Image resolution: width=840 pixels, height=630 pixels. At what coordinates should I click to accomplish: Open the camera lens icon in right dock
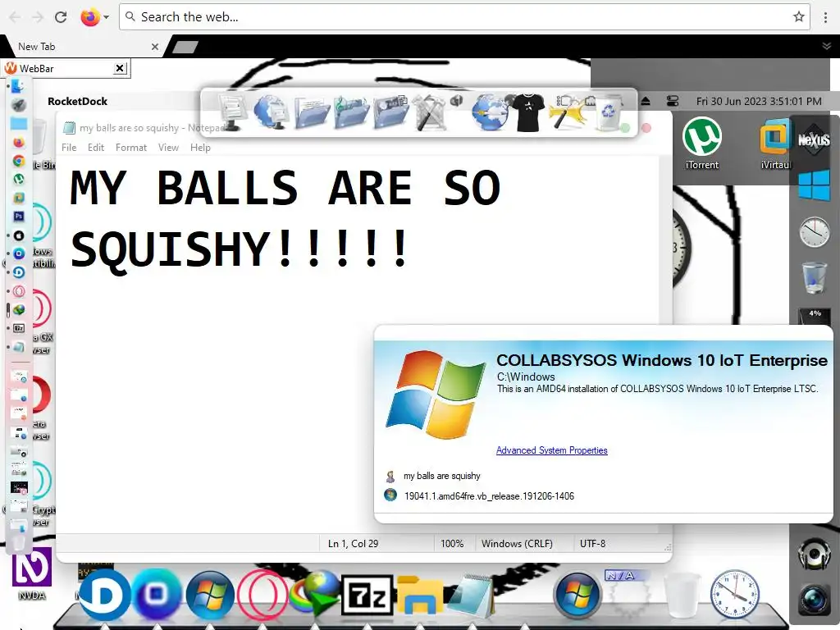coord(815,600)
